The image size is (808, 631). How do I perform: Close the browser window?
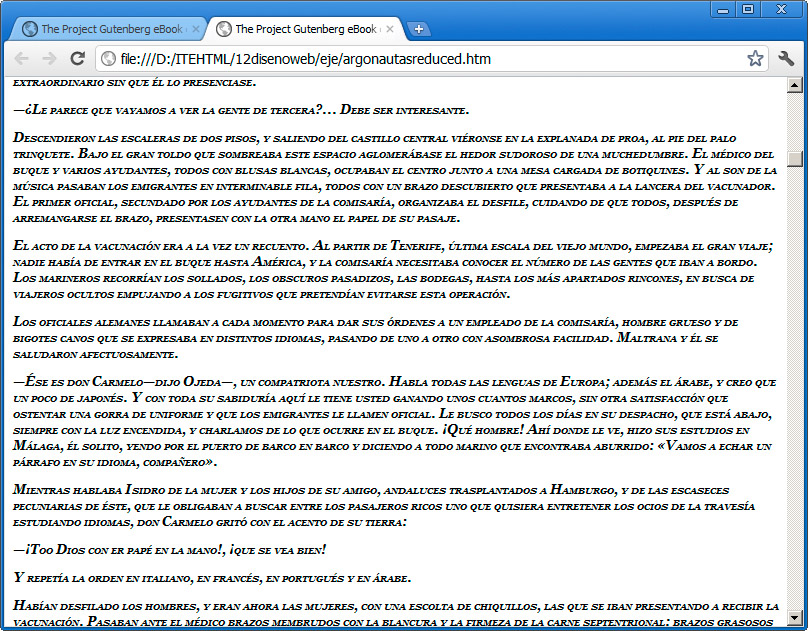pyautogui.click(x=781, y=9)
